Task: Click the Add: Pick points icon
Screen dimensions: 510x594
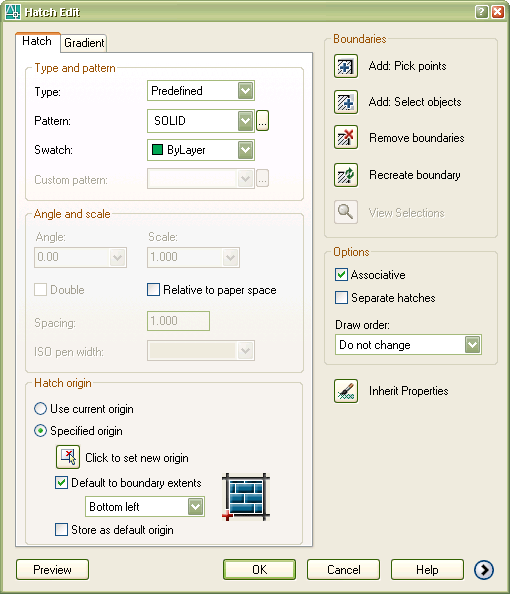Action: (x=346, y=66)
